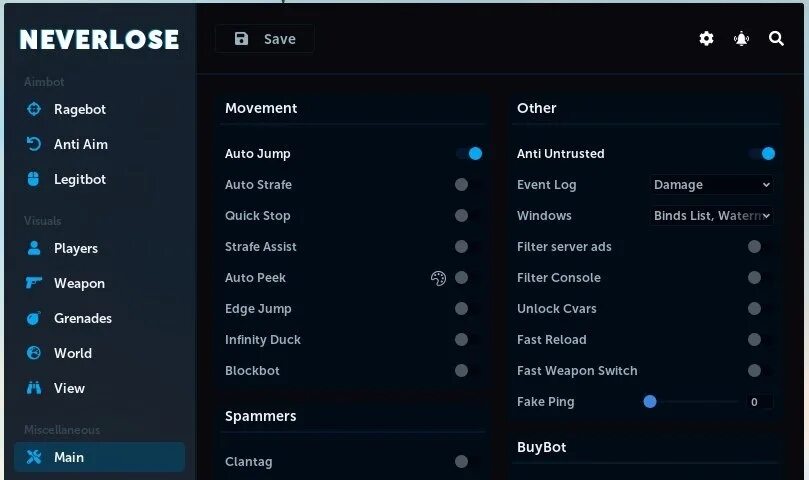Disable the Anti Untrusted toggle

tap(762, 153)
